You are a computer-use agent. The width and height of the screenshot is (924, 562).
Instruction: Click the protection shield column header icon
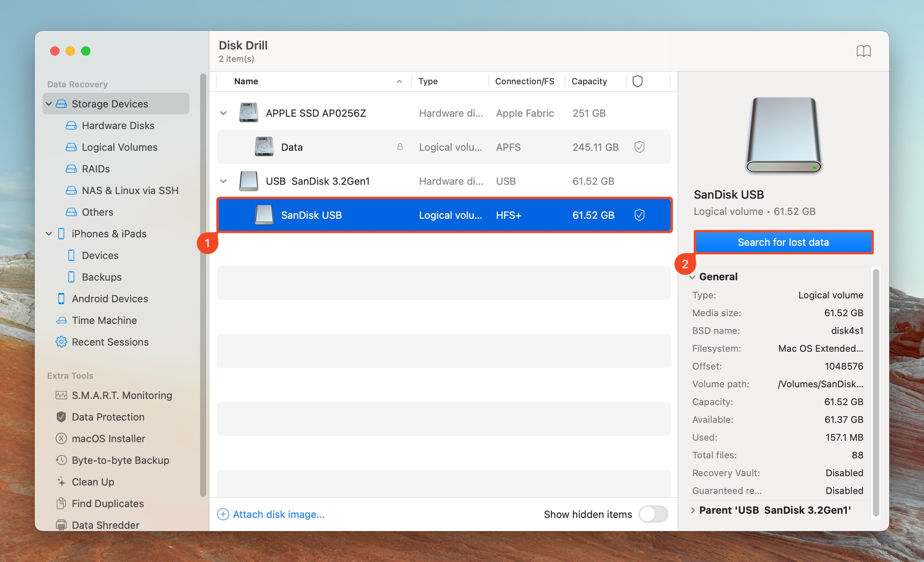click(x=637, y=81)
